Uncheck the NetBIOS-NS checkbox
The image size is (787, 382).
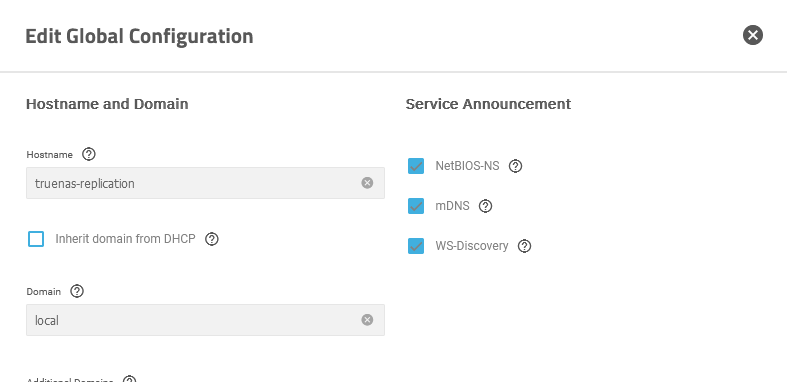point(416,166)
